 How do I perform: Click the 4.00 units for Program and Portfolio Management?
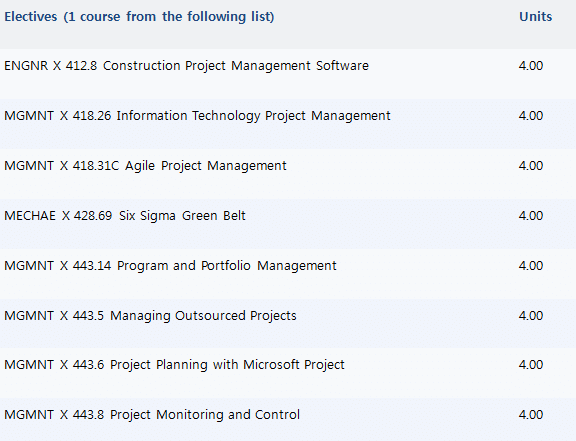click(531, 266)
